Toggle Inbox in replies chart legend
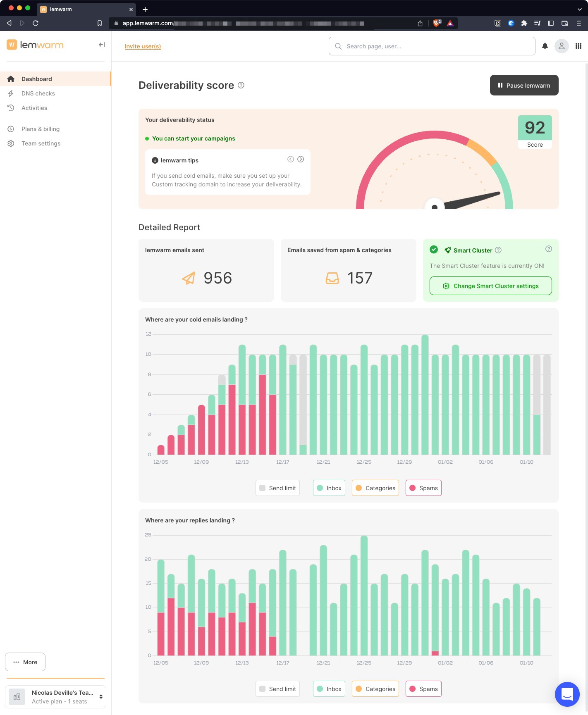 coord(329,689)
